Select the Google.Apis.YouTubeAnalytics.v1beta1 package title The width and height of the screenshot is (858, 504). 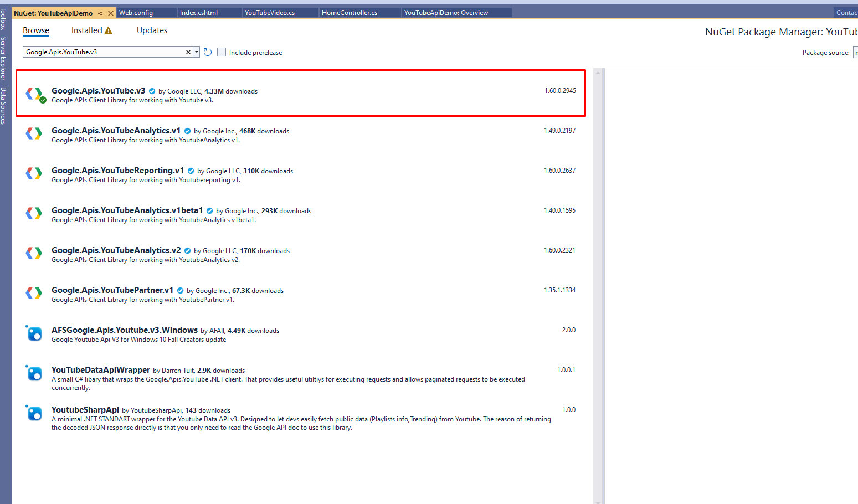pyautogui.click(x=127, y=210)
